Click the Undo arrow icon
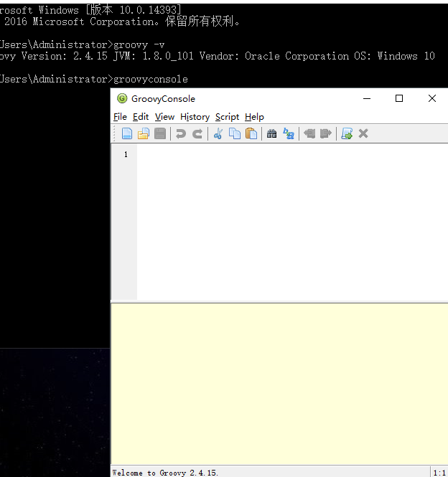This screenshot has height=477, width=448. coord(181,133)
